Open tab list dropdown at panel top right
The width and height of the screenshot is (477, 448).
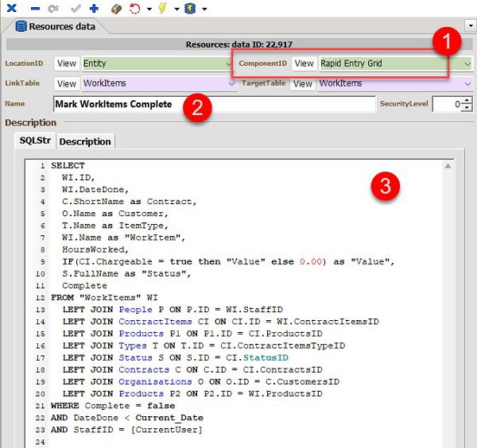(471, 25)
